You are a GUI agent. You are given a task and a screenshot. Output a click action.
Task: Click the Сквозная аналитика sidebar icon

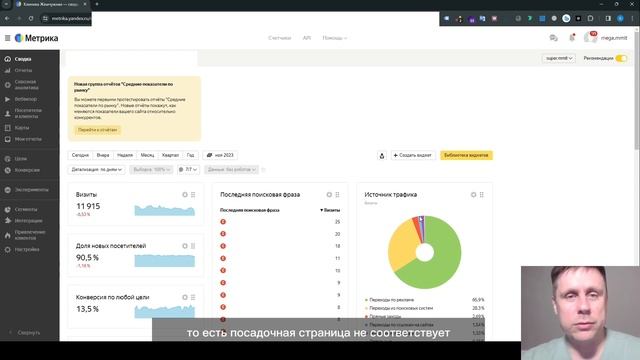tap(7, 85)
